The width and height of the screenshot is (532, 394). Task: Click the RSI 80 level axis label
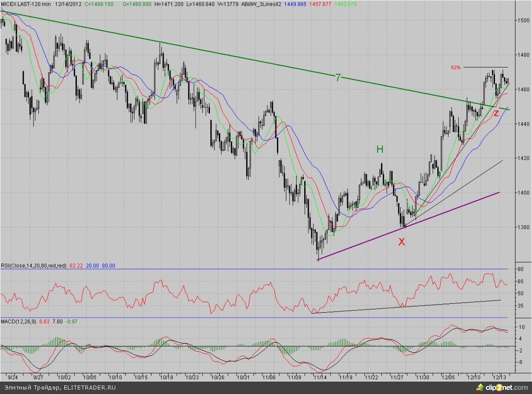(521, 269)
